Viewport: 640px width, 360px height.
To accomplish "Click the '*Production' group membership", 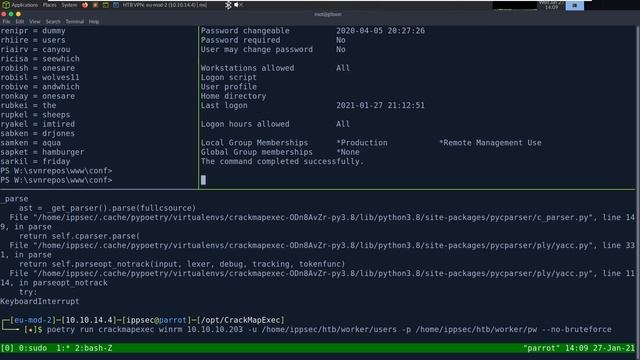I will point(362,143).
